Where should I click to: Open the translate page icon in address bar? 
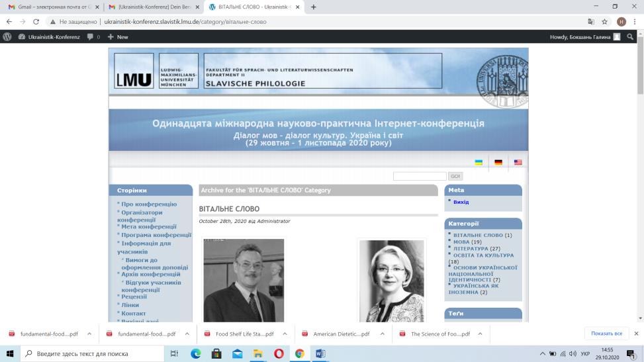pyautogui.click(x=591, y=22)
